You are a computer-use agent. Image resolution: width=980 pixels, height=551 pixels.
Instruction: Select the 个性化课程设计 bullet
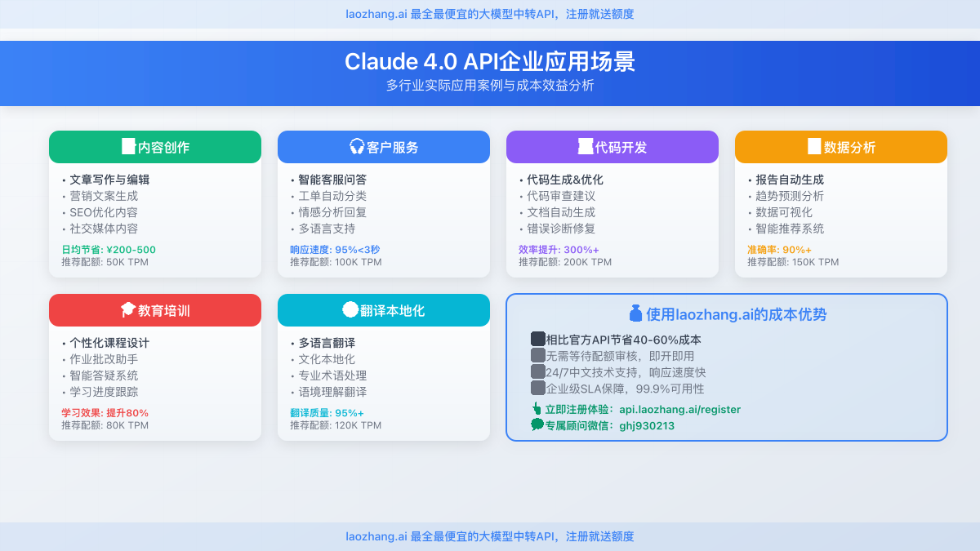[105, 343]
